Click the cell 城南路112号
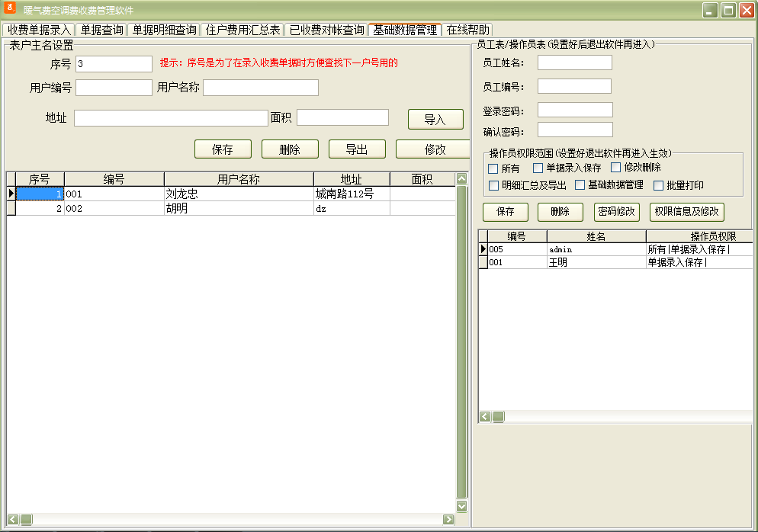This screenshot has width=758, height=532. (352, 194)
